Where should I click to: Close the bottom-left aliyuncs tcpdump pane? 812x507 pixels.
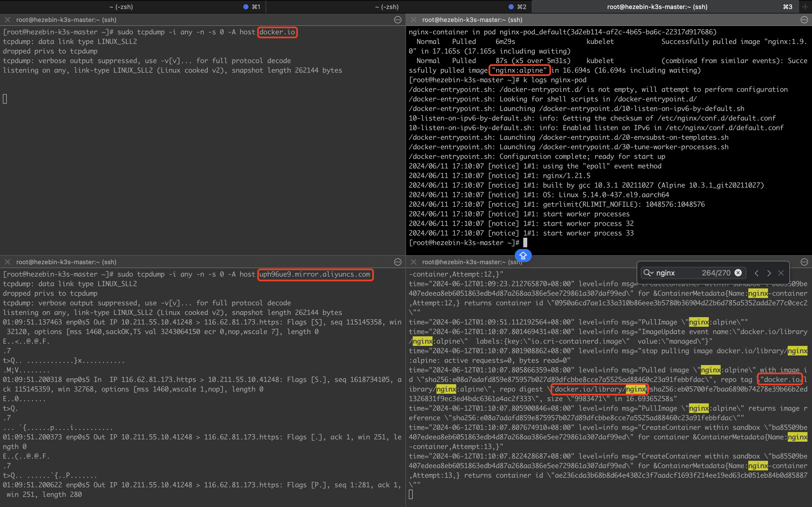(x=7, y=262)
